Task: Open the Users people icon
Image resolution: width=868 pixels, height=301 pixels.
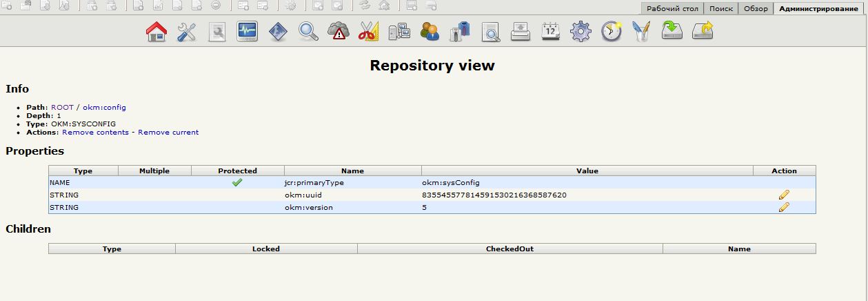Action: (x=430, y=32)
